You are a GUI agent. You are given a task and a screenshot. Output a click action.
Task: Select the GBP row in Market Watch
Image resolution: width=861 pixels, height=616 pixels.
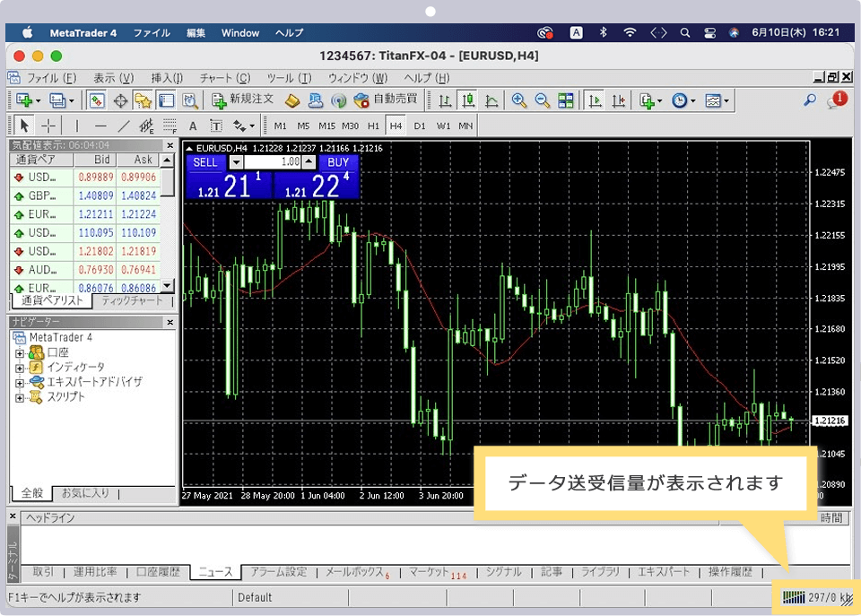click(86, 196)
